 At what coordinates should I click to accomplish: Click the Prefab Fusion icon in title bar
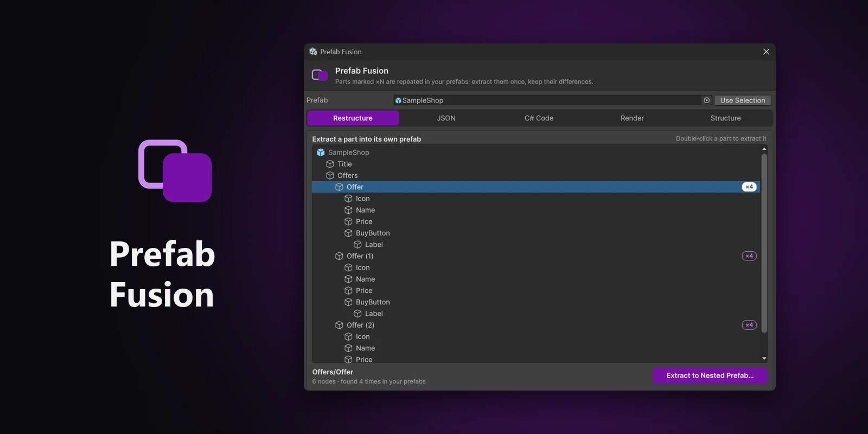click(x=313, y=52)
